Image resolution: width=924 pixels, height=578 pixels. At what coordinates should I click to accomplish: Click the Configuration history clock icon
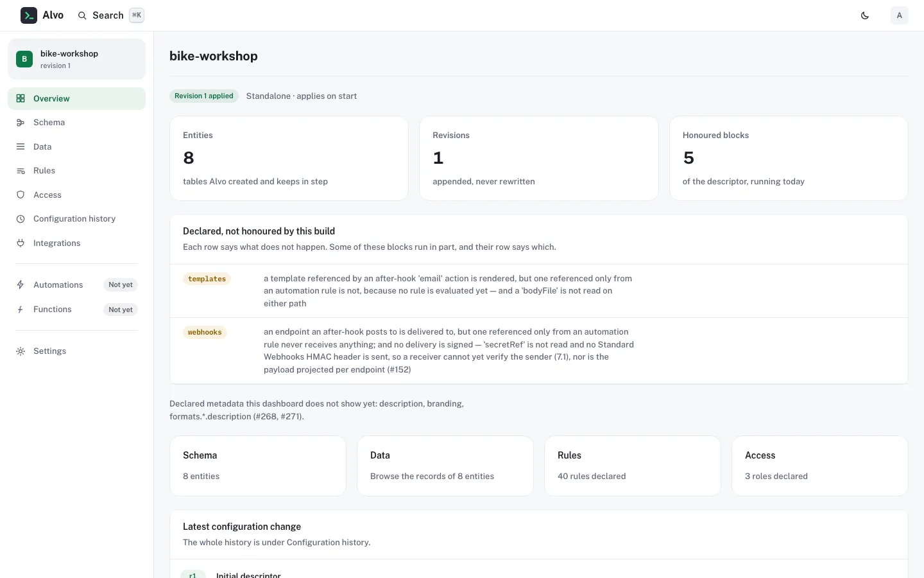[x=21, y=219]
